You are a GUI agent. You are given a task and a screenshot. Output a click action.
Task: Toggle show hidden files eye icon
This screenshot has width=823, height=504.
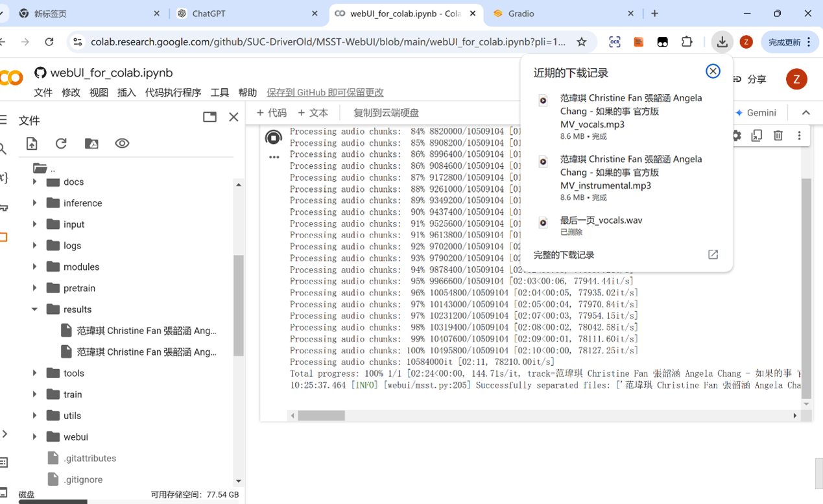[x=122, y=143]
